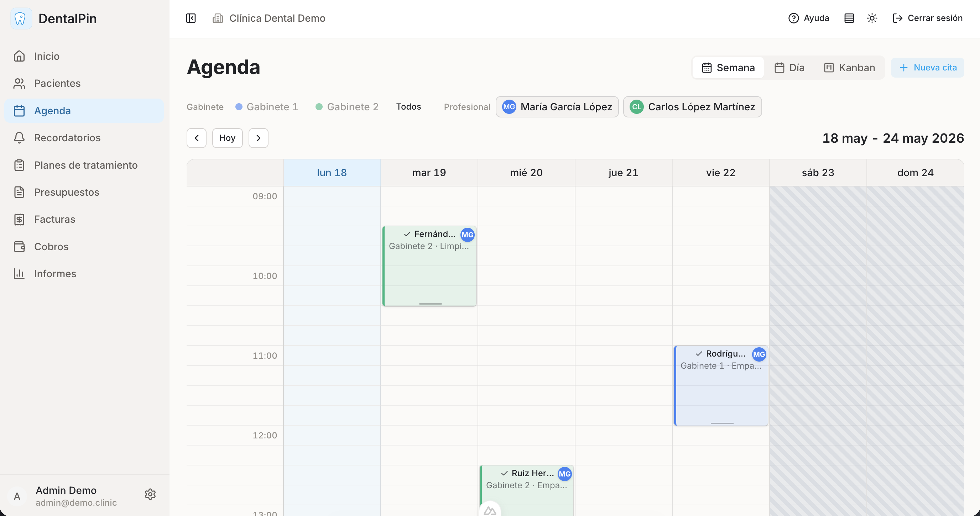This screenshot has height=516, width=980.
Task: Filter by Gabinete 2
Action: point(346,107)
